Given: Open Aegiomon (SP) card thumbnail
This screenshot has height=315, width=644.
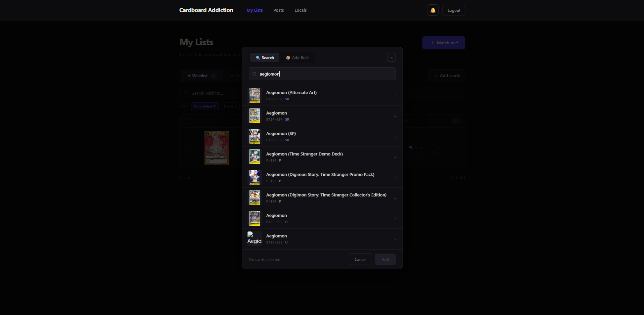Looking at the screenshot, I should point(255,136).
